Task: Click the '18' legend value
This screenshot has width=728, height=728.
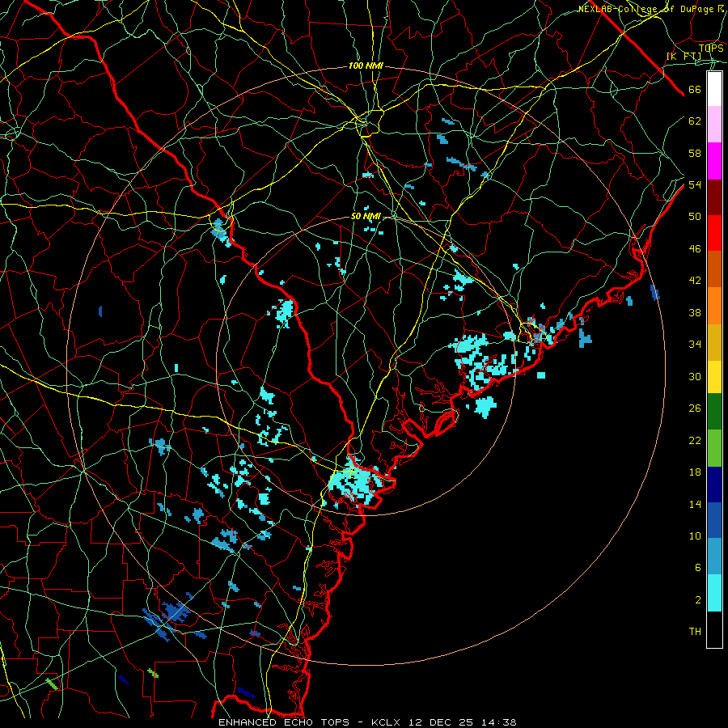Action: (x=695, y=472)
